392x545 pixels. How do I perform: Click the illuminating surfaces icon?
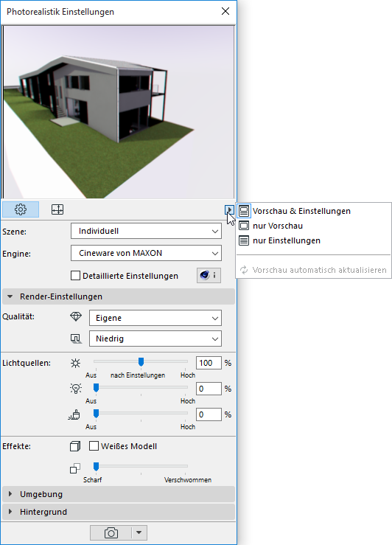coord(74,414)
